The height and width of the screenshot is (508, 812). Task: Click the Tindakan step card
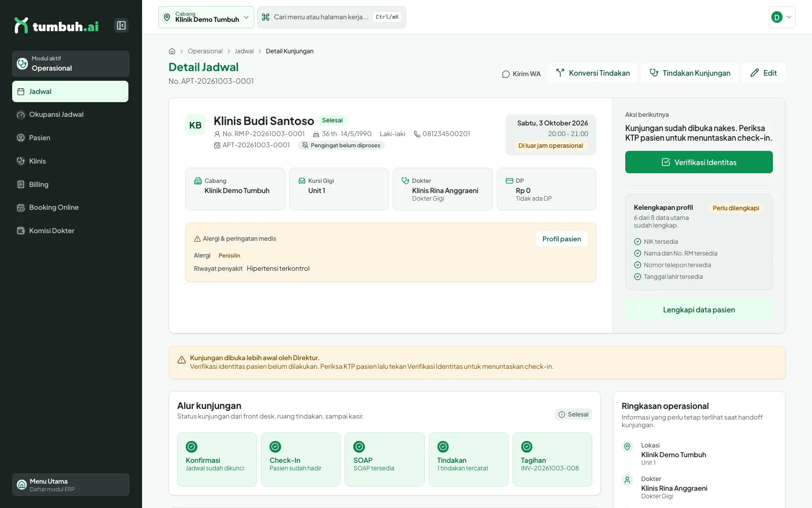[x=468, y=459]
